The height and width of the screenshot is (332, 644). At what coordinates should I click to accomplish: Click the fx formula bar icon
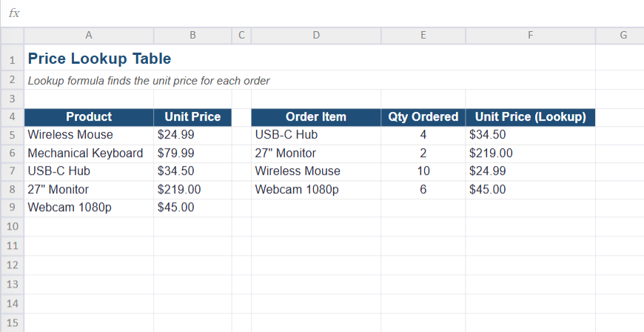coord(14,13)
